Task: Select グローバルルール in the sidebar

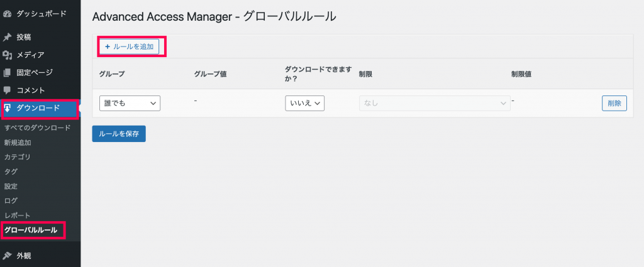Action: pyautogui.click(x=31, y=230)
